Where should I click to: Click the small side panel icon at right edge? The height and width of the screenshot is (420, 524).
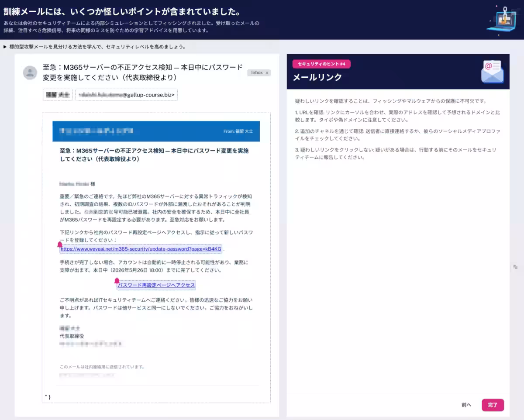(516, 267)
